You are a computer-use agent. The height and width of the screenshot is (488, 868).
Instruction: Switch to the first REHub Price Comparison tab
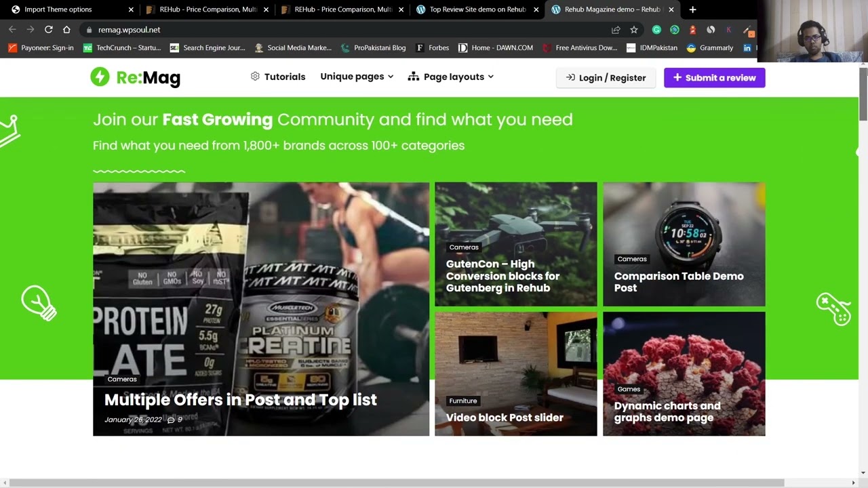tap(207, 9)
